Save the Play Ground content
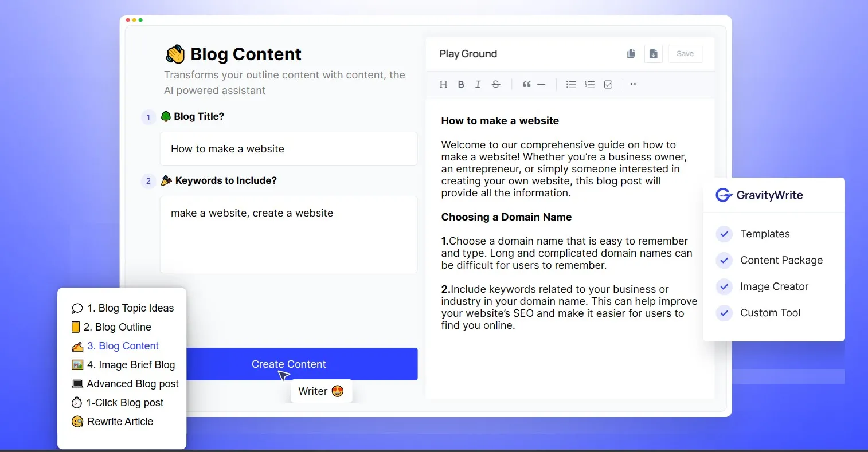 (x=685, y=53)
